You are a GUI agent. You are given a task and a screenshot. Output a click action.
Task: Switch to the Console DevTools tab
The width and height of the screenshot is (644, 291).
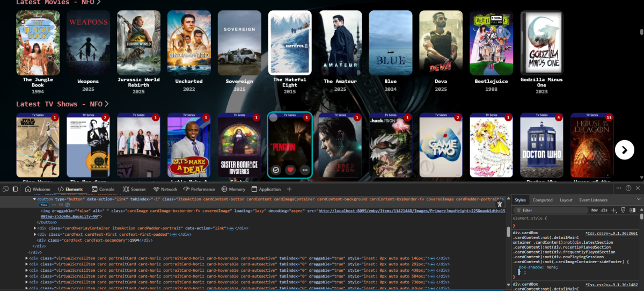103,189
